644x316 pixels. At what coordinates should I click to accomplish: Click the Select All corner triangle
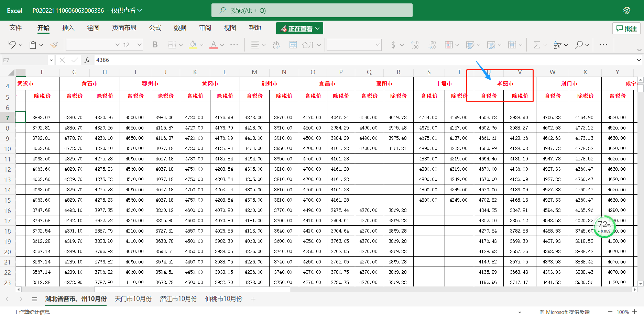[x=11, y=72]
